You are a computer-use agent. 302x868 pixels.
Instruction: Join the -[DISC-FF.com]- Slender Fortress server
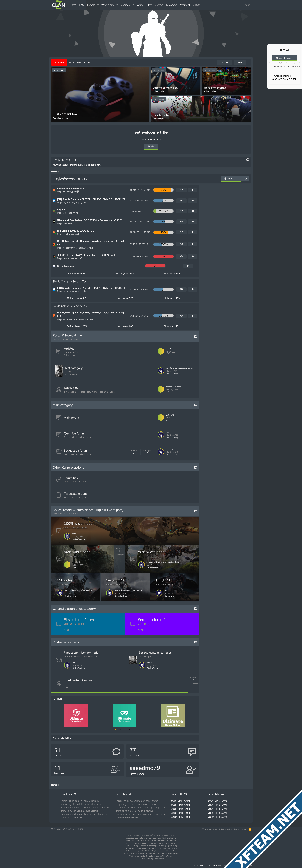coord(193,256)
